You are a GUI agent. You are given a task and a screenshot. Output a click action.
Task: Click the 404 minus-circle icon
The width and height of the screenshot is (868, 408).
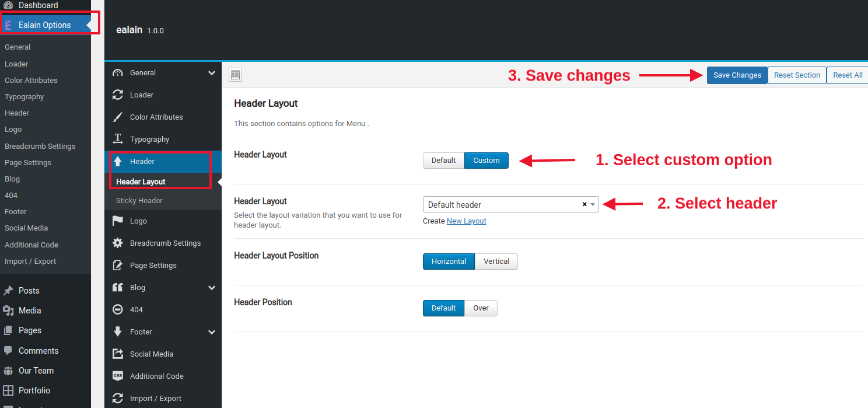[118, 309]
